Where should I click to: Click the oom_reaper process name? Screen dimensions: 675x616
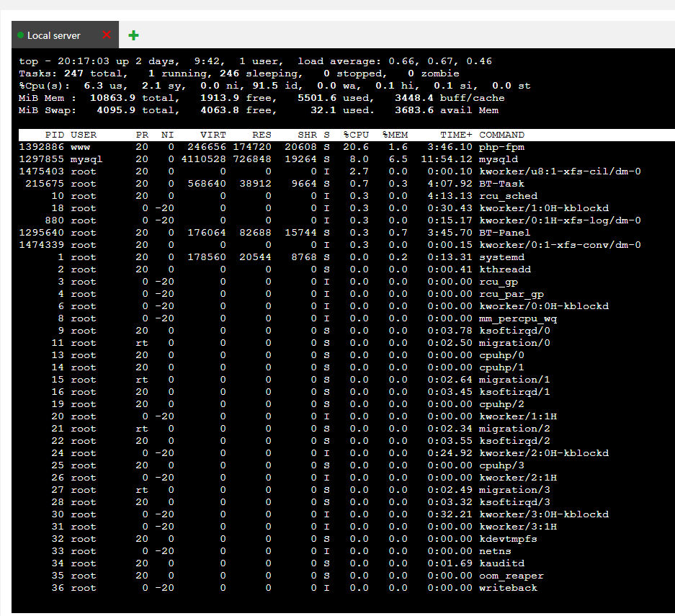[x=511, y=576]
